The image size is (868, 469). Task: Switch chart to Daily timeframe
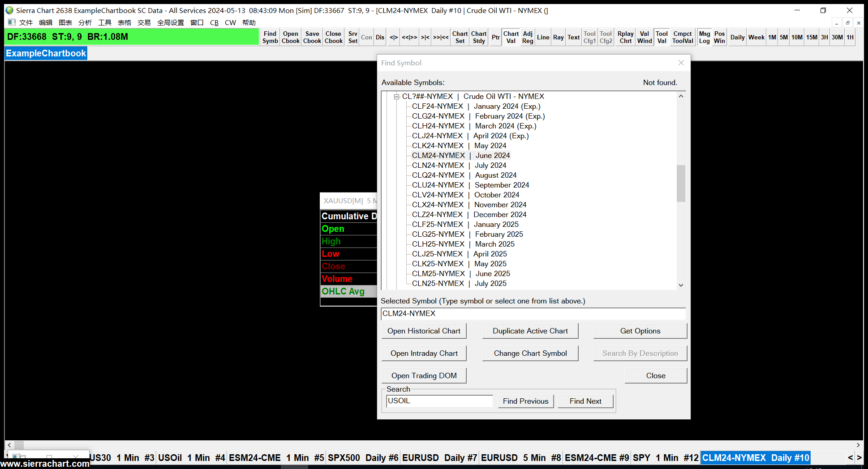pos(738,37)
